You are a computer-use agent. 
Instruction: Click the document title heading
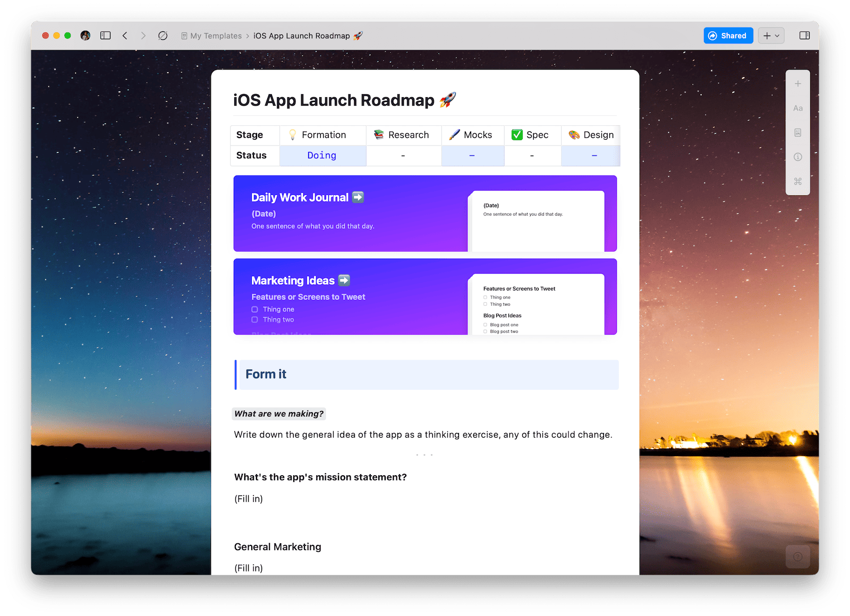[345, 100]
